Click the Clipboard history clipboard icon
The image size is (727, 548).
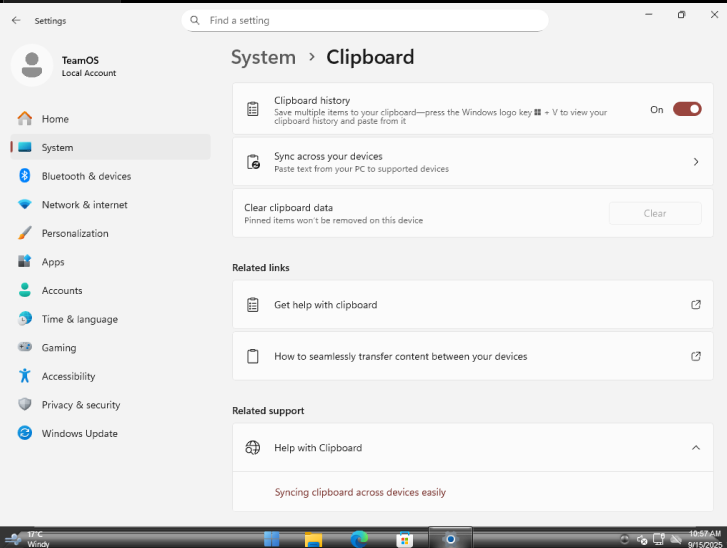253,109
